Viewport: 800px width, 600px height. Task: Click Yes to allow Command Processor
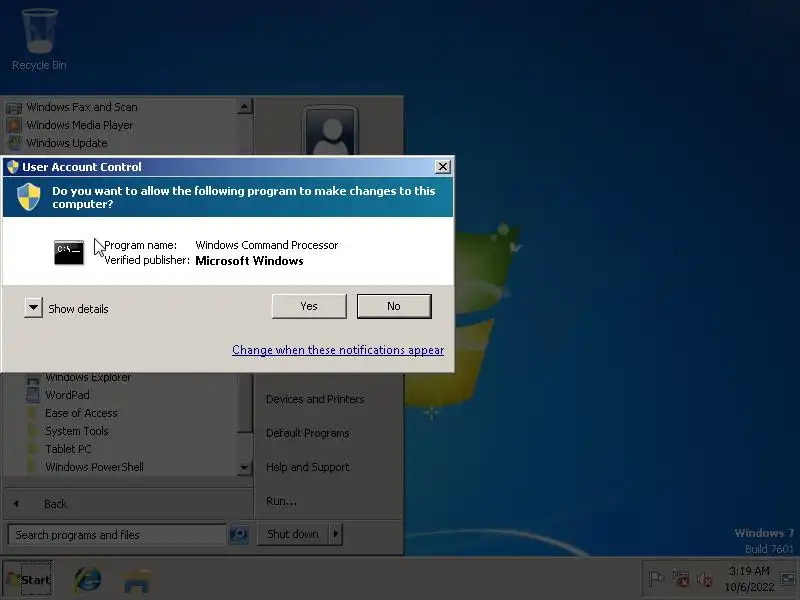coord(309,306)
